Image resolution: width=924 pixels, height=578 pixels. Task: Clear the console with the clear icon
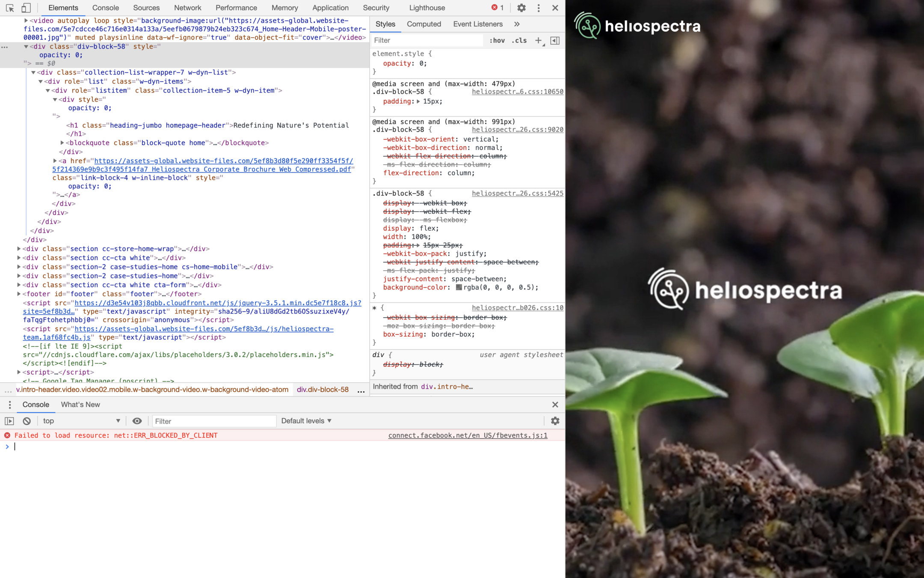(x=27, y=421)
